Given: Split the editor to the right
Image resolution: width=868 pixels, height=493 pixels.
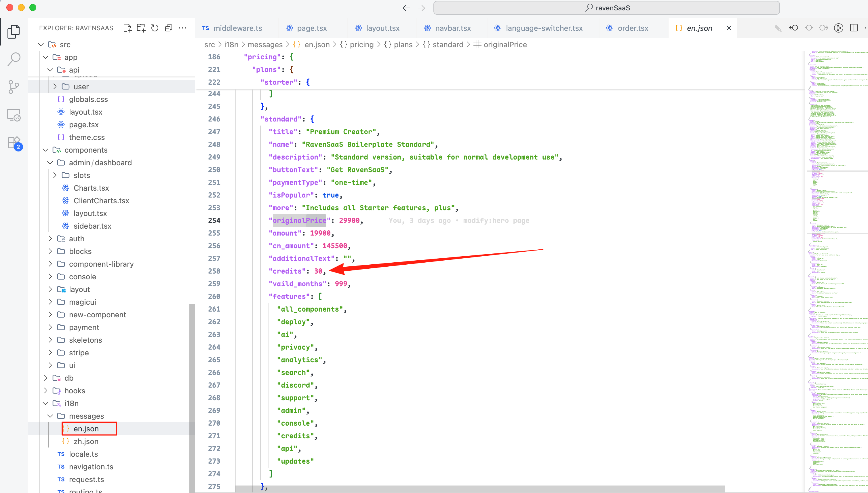Looking at the screenshot, I should tap(853, 28).
